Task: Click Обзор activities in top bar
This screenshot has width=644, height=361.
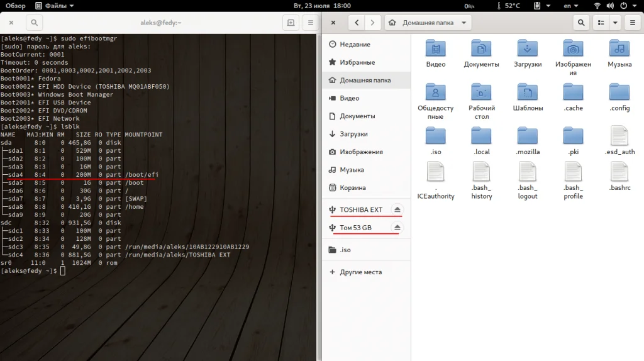Action: click(16, 6)
